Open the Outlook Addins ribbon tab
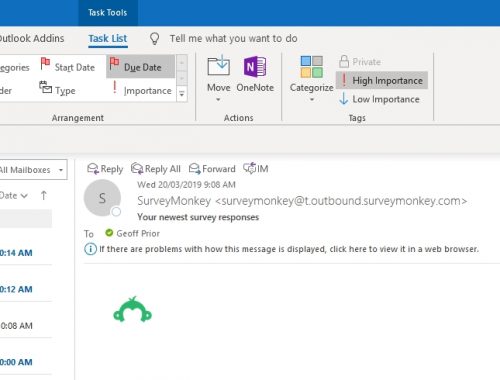Image resolution: width=500 pixels, height=380 pixels. click(32, 38)
